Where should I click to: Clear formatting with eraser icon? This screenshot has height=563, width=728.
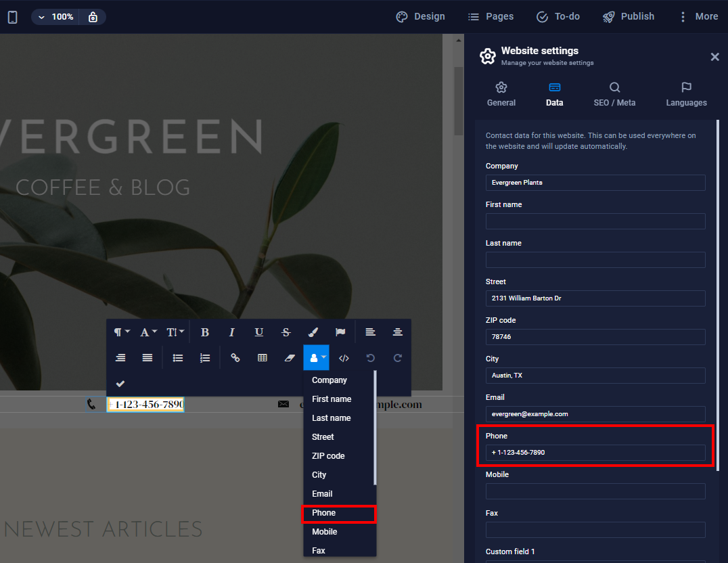click(290, 358)
